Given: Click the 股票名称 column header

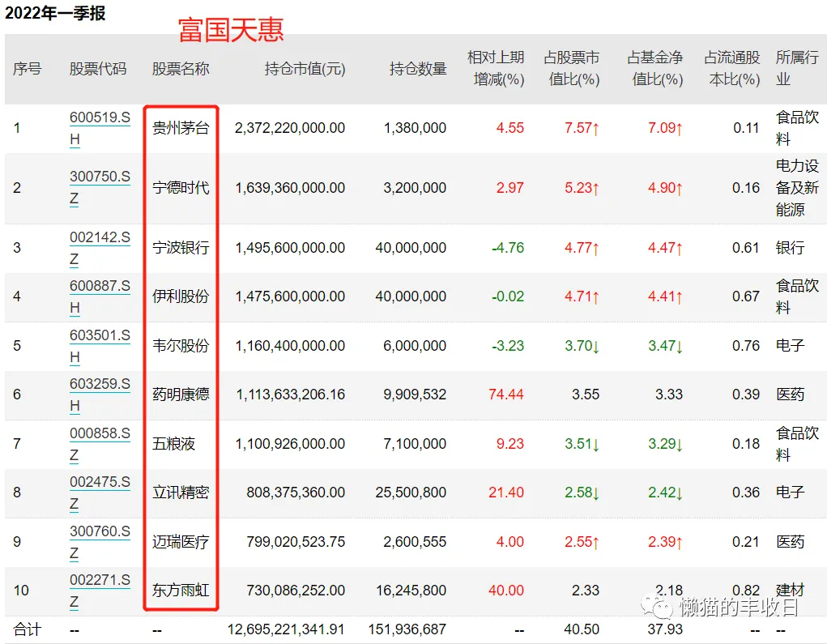Looking at the screenshot, I should point(181,69).
